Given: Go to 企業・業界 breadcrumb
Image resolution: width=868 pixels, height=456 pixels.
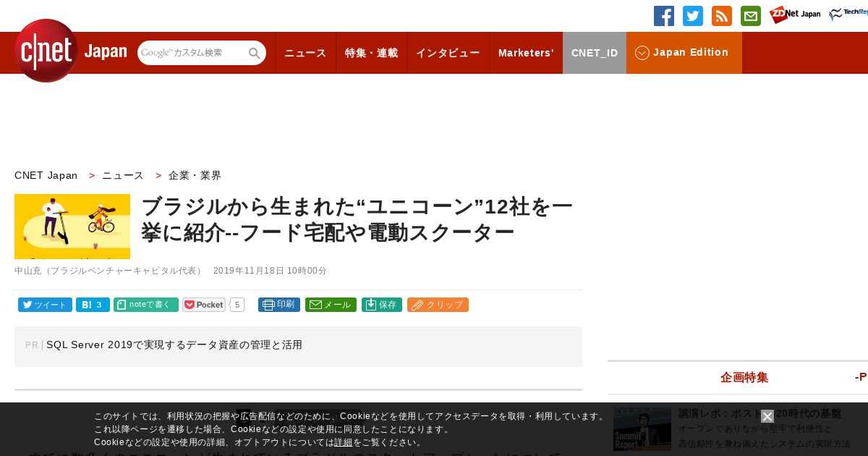Looking at the screenshot, I should pyautogui.click(x=195, y=175).
